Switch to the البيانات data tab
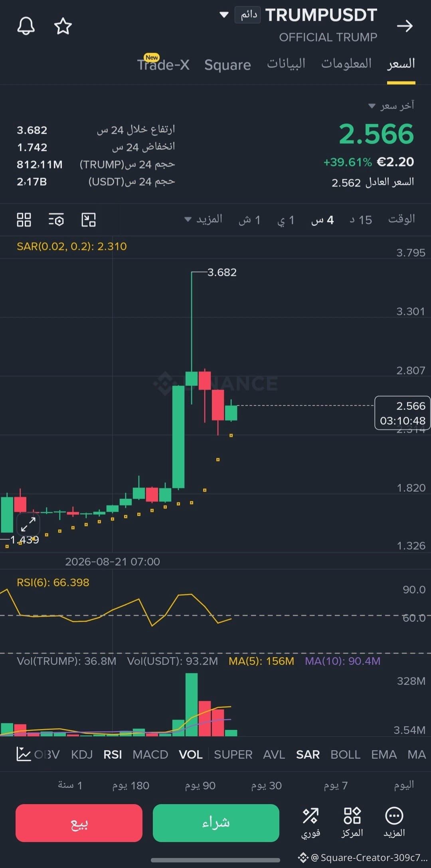Viewport: 431px width, 868px height. coord(286,64)
